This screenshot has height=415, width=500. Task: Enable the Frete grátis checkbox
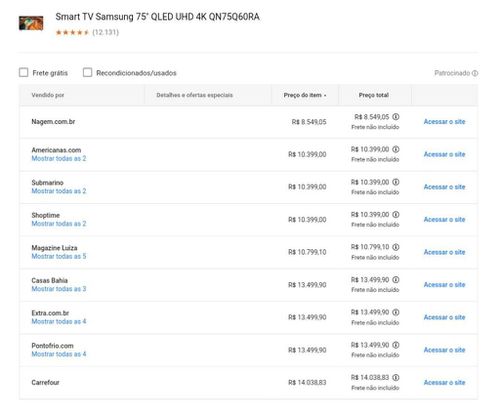[23, 72]
